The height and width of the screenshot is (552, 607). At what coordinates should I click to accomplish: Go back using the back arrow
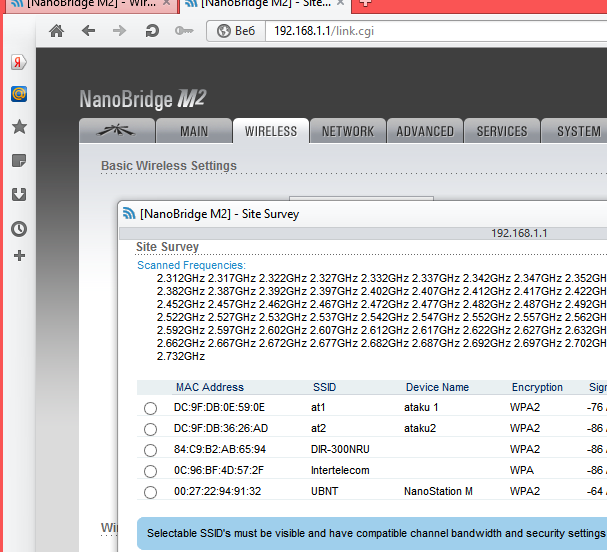[89, 31]
